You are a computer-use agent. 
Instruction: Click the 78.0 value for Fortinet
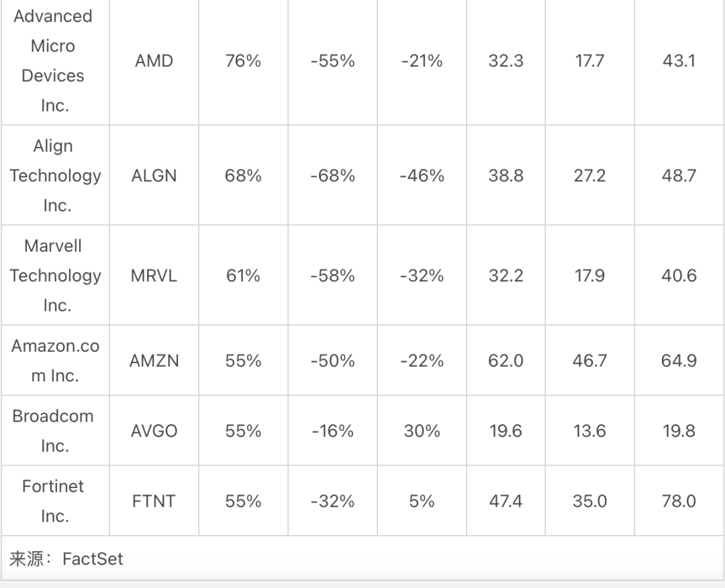click(679, 501)
